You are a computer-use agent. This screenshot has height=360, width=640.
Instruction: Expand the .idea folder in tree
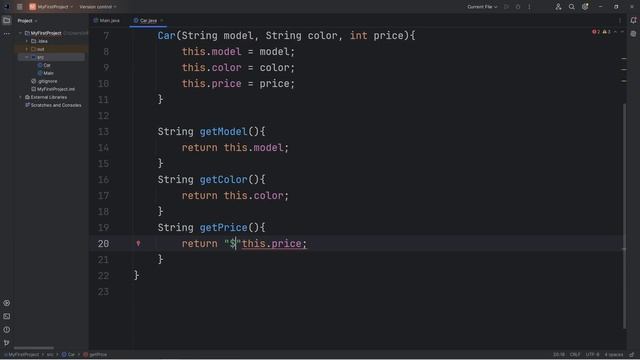coord(27,41)
